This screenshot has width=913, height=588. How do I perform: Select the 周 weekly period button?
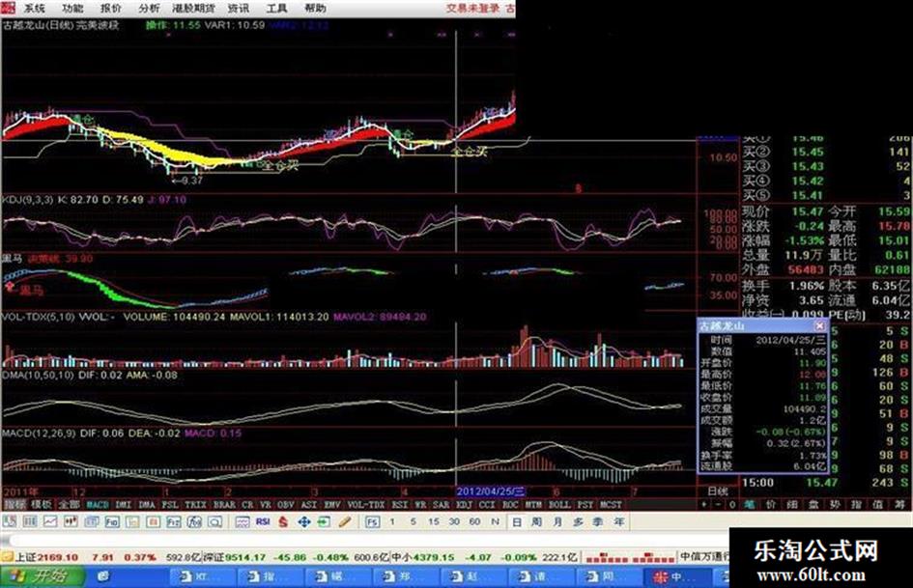537,521
